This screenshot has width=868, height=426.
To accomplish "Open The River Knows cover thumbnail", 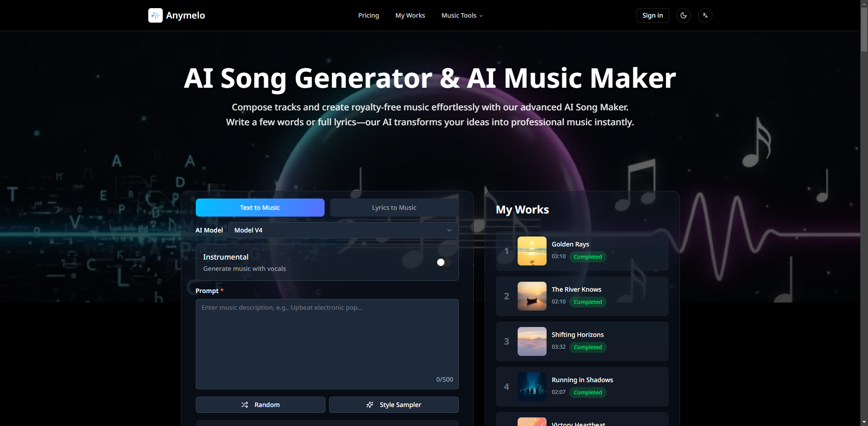I will [x=532, y=296].
